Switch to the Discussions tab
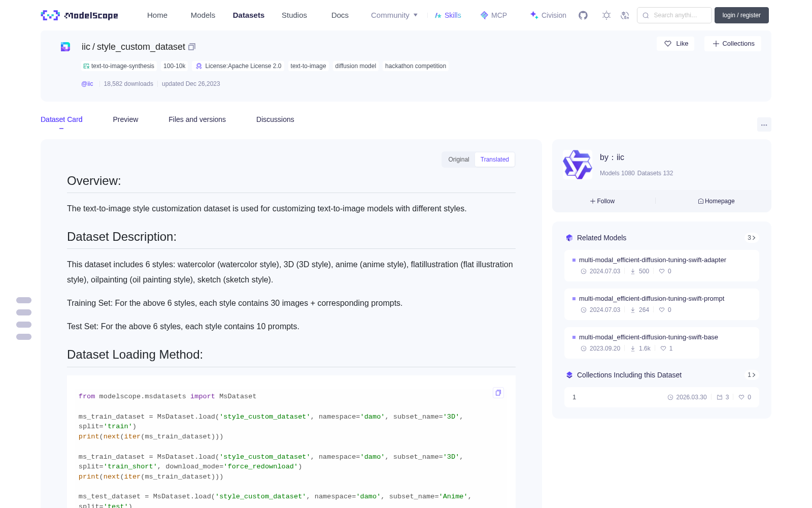812x508 pixels. tap(275, 119)
